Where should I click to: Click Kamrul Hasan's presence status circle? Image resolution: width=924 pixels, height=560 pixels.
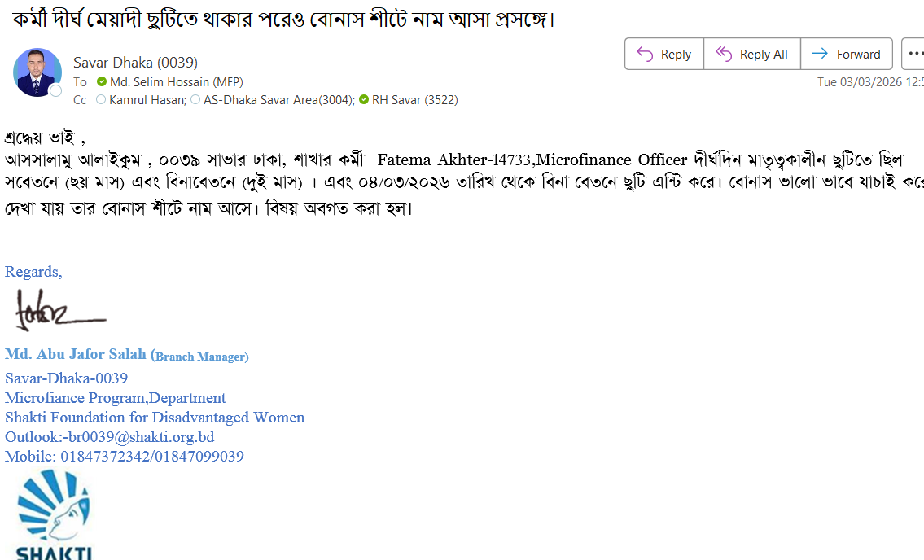[x=101, y=100]
